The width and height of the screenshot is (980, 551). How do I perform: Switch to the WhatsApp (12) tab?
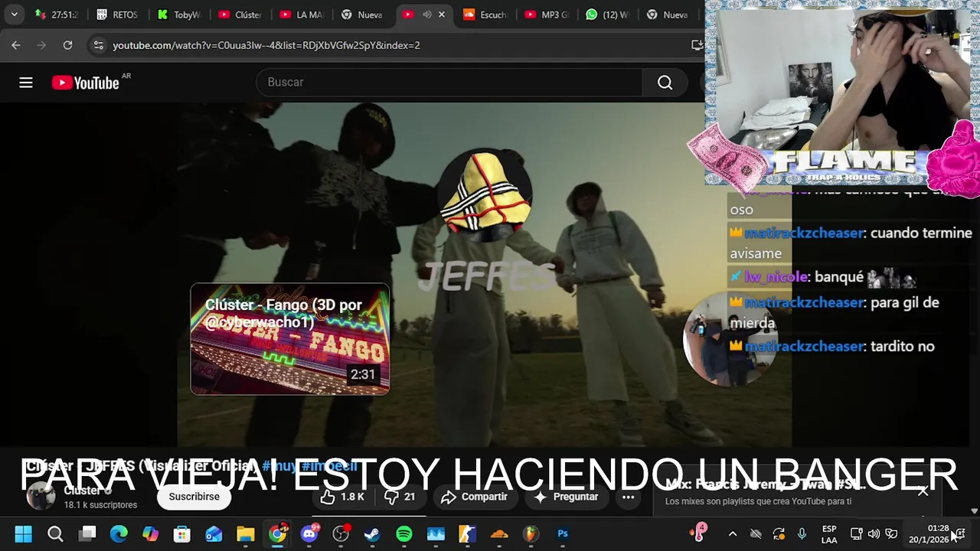(608, 15)
